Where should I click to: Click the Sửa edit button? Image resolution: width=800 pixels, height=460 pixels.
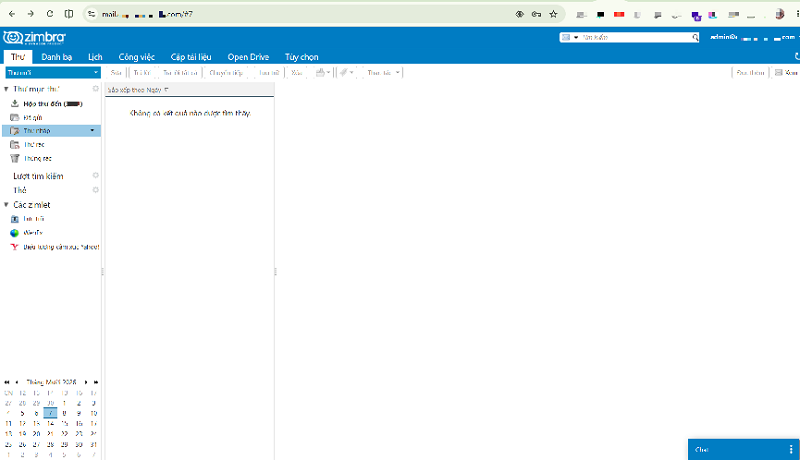click(x=116, y=72)
